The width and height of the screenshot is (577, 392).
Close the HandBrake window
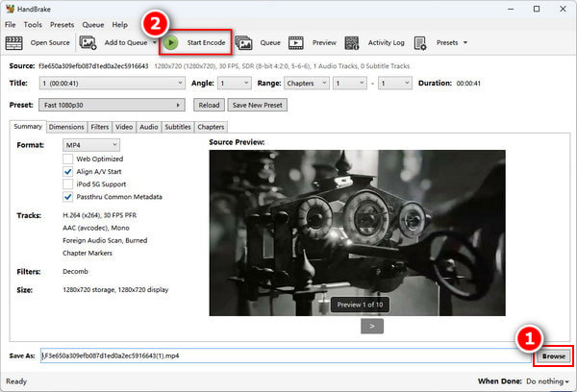(x=563, y=9)
